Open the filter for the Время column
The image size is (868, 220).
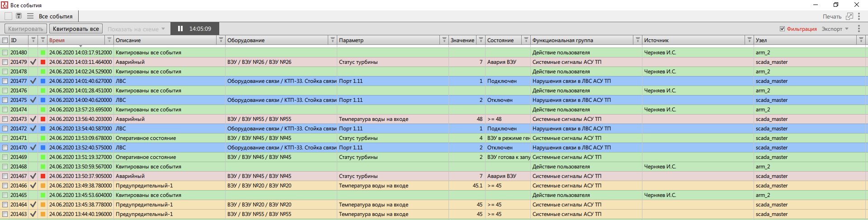click(x=109, y=40)
